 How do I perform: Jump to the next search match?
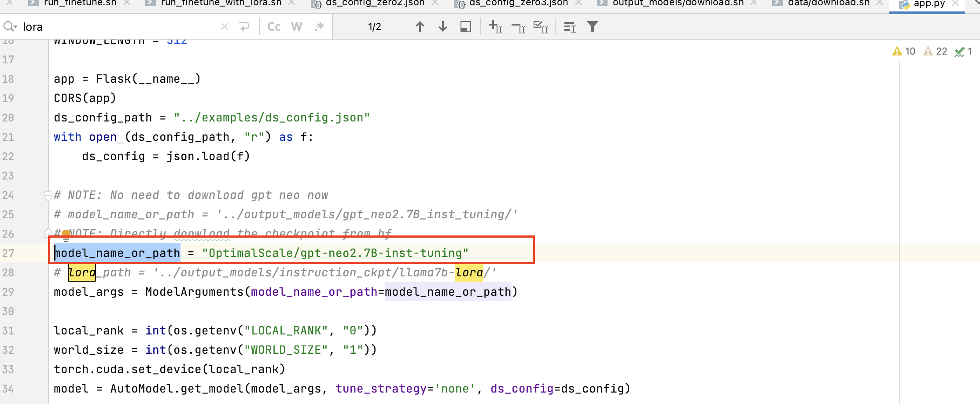442,26
